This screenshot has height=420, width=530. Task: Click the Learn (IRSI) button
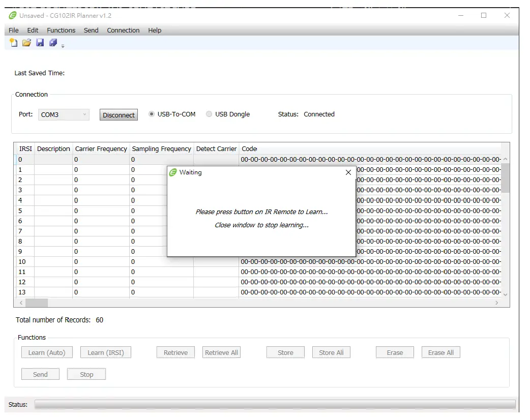[x=106, y=352]
